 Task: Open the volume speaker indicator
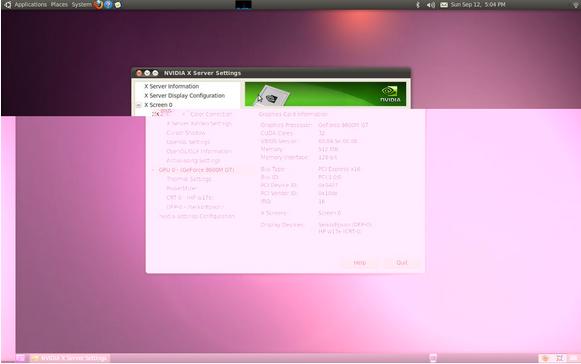431,4
